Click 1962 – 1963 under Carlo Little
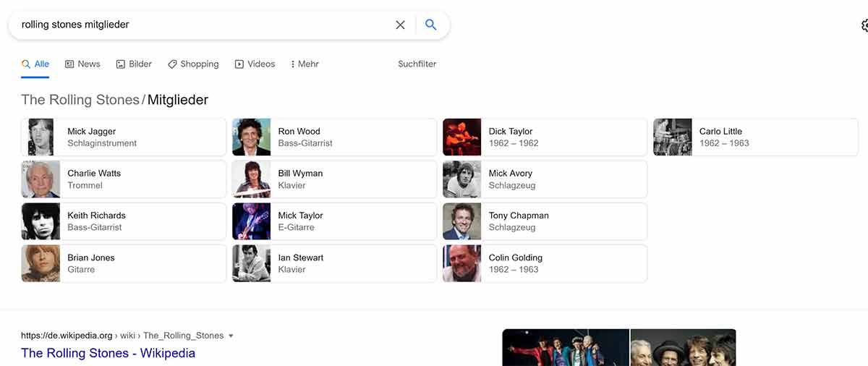868x366 pixels. click(724, 143)
